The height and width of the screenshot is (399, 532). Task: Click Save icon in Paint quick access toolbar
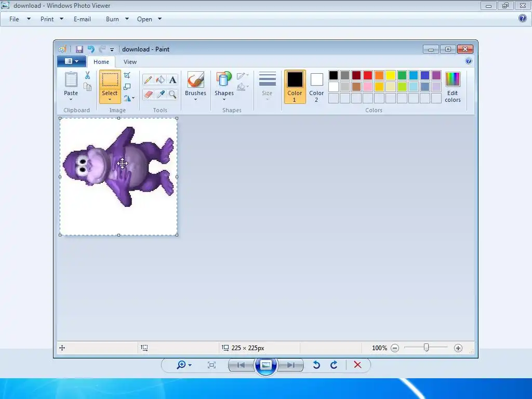coord(79,49)
